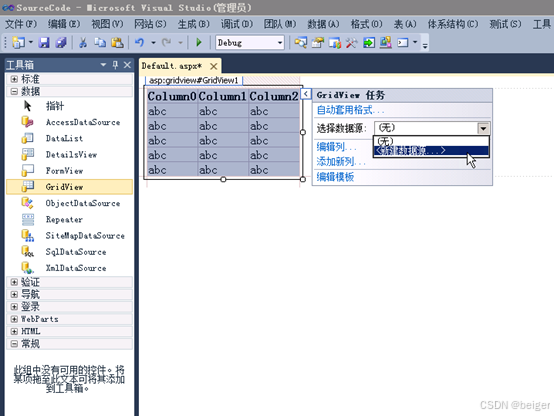554x416 pixels.
Task: Click the asp:gridview#GridView1 tag label
Action: click(x=194, y=81)
